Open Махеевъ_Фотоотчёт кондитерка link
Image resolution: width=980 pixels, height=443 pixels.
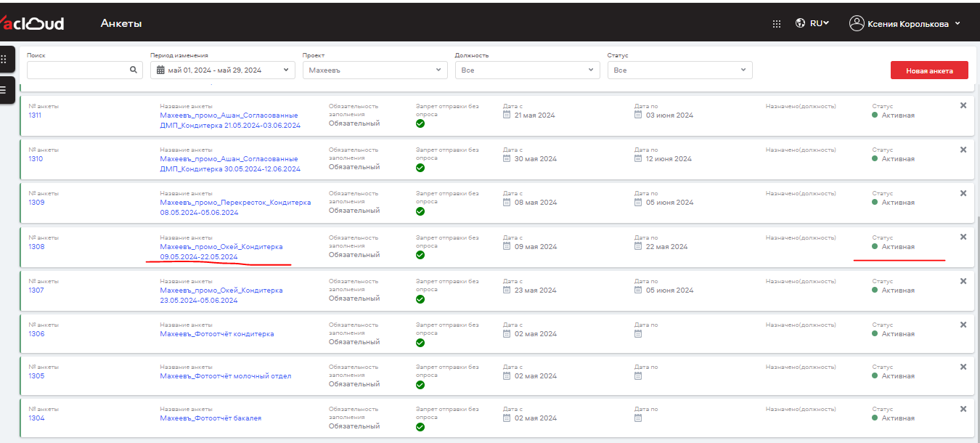pyautogui.click(x=217, y=333)
